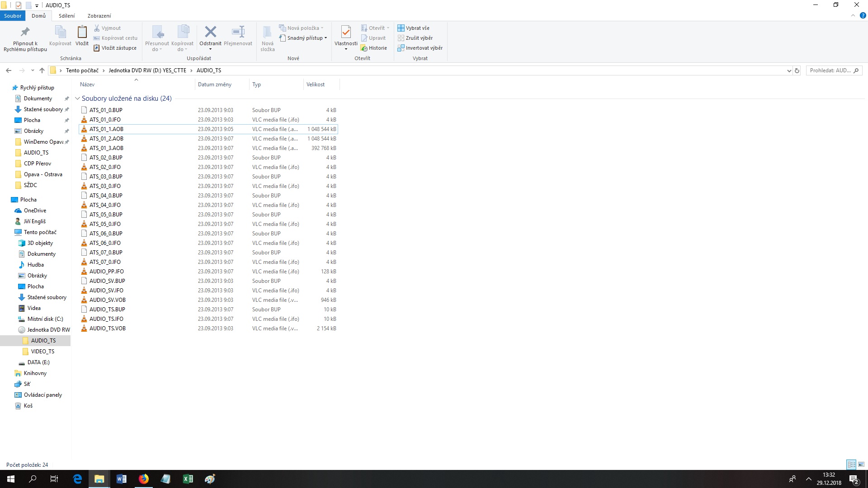Click Vyjmout cut command

107,28
